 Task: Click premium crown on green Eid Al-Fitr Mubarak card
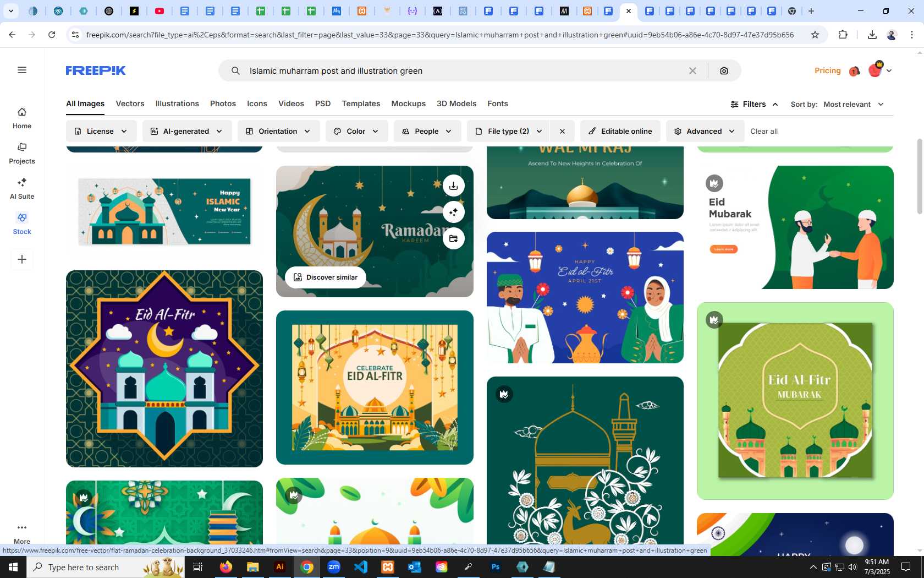tap(714, 320)
